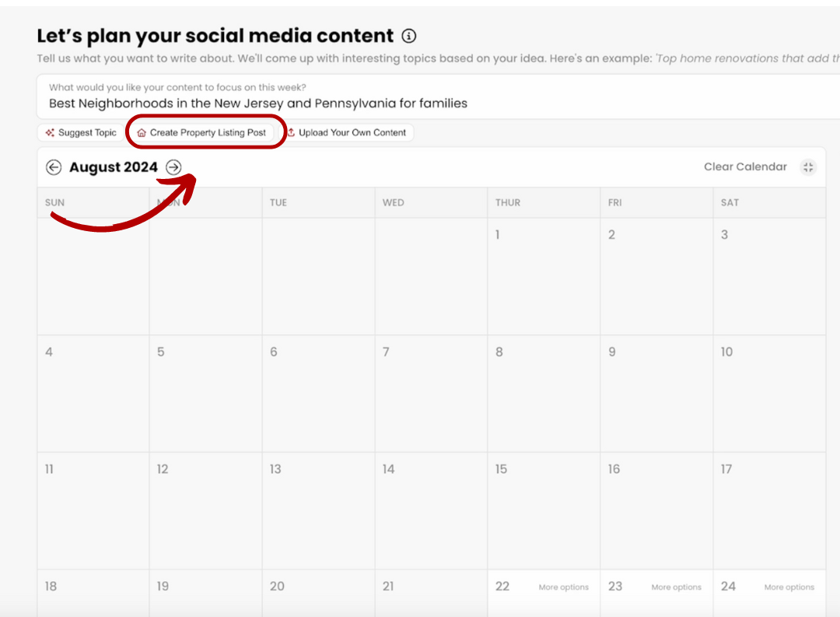
Task: Select the August 10 day cell
Action: tap(769, 394)
